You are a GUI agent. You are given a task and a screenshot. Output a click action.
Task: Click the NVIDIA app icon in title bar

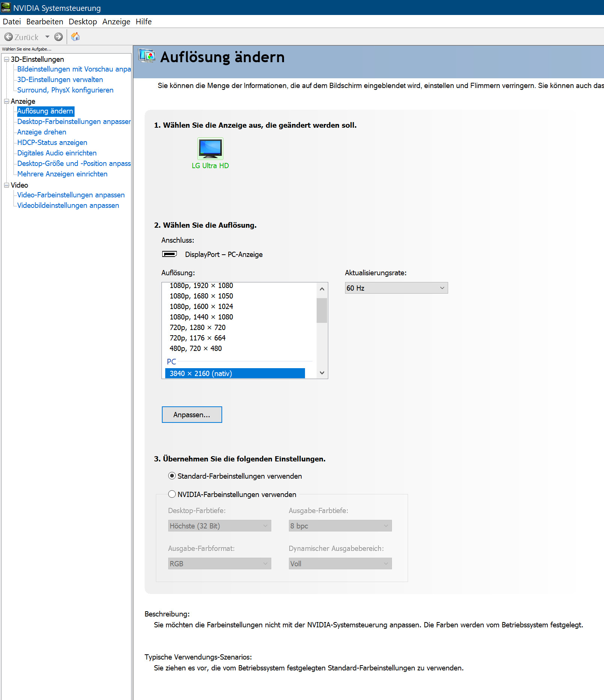pos(6,7)
